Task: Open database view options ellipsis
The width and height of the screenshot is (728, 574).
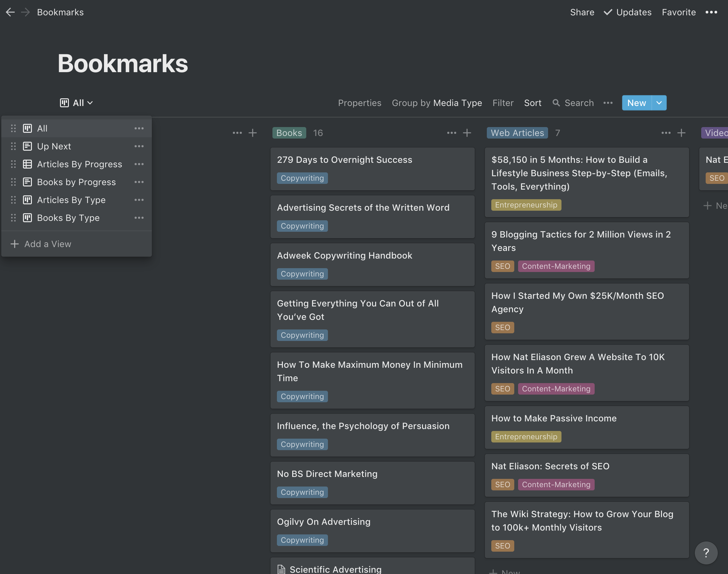Action: [608, 103]
